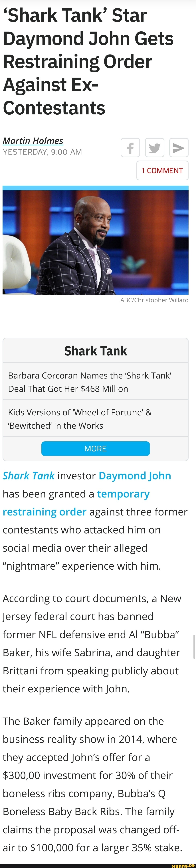Open the Barbara Corcoran $468 Million story
This screenshot has height=868, width=196.
click(90, 382)
